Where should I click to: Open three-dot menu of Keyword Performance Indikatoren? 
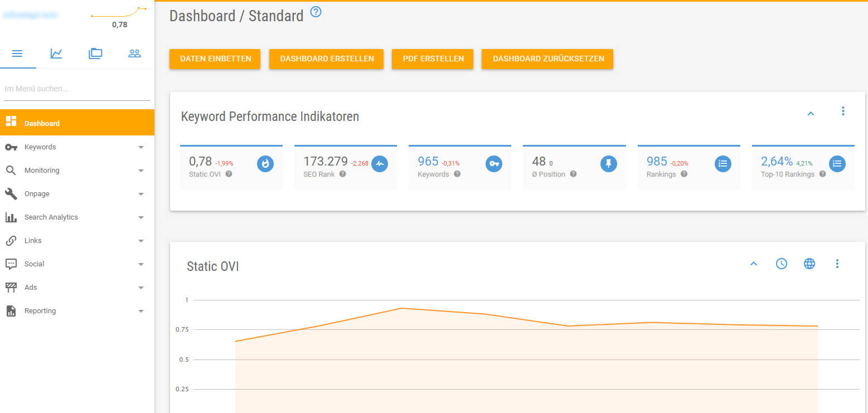tap(843, 111)
